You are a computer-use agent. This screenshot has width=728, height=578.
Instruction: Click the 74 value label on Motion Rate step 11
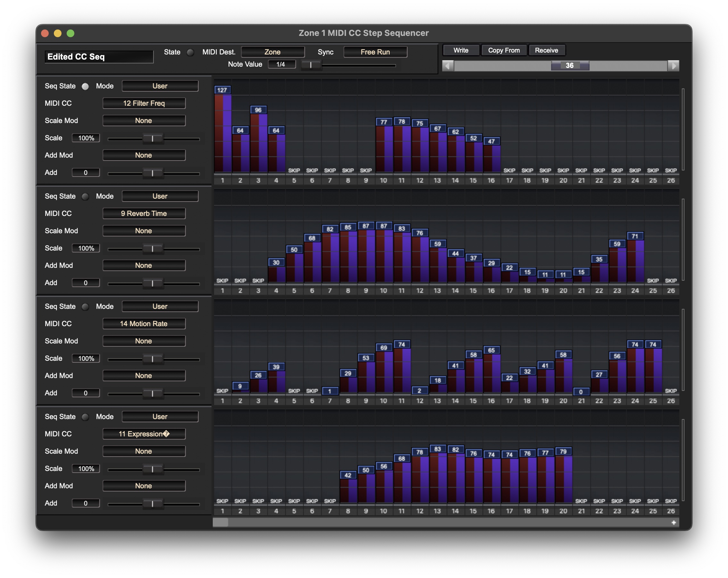pyautogui.click(x=401, y=344)
